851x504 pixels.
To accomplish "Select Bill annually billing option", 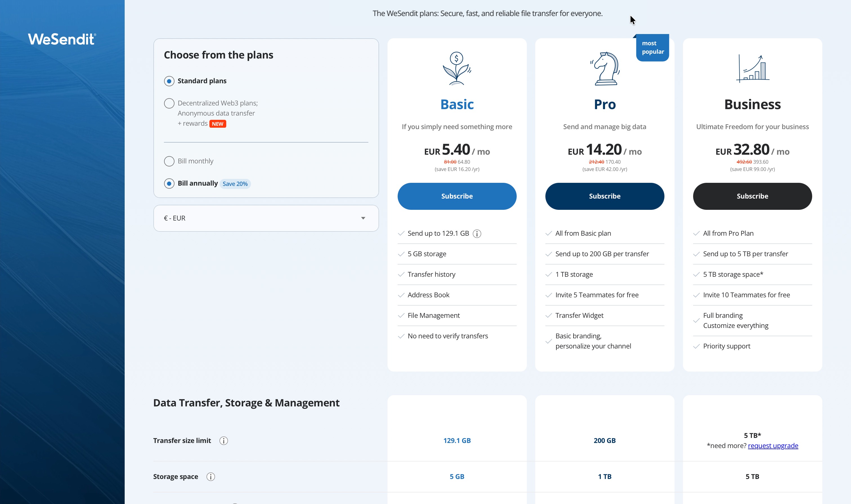I will 169,183.
